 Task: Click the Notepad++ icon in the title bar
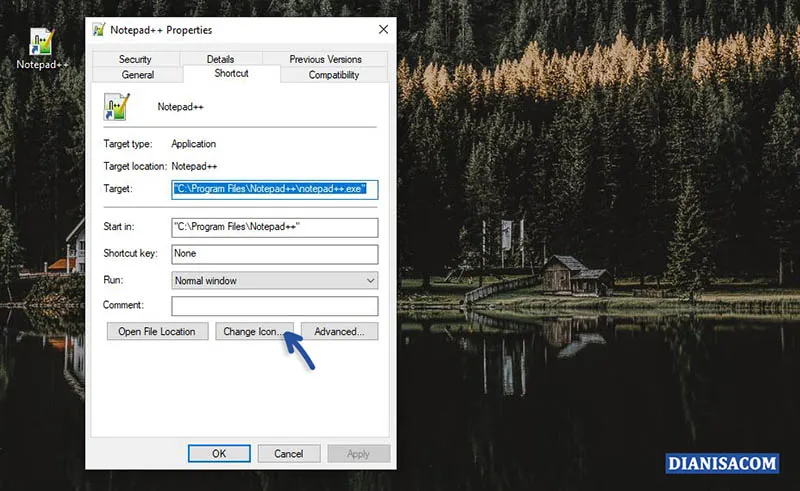tap(99, 30)
